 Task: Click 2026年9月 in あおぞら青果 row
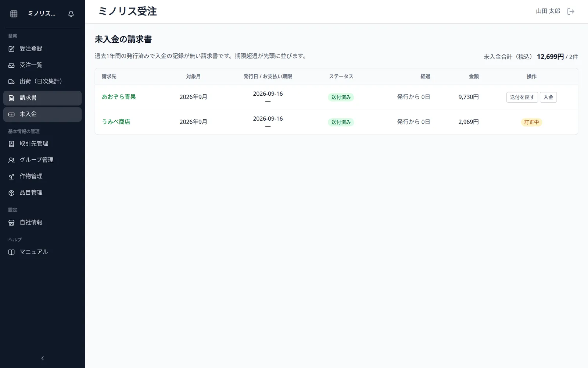(193, 97)
